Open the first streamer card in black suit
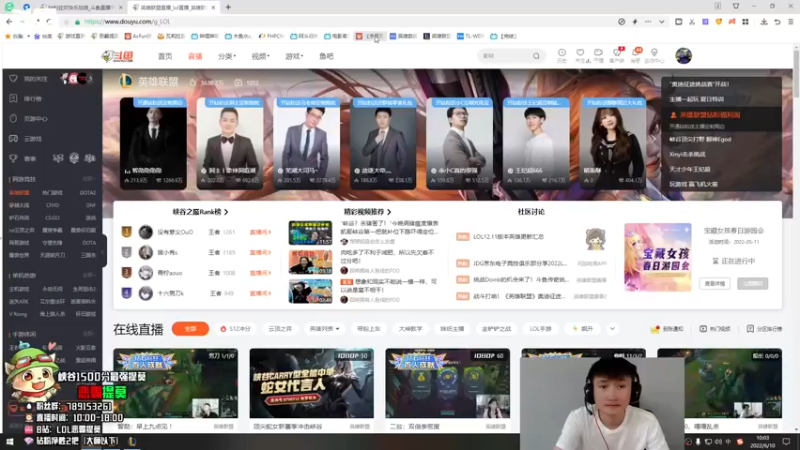This screenshot has height=450, width=800. tap(153, 143)
